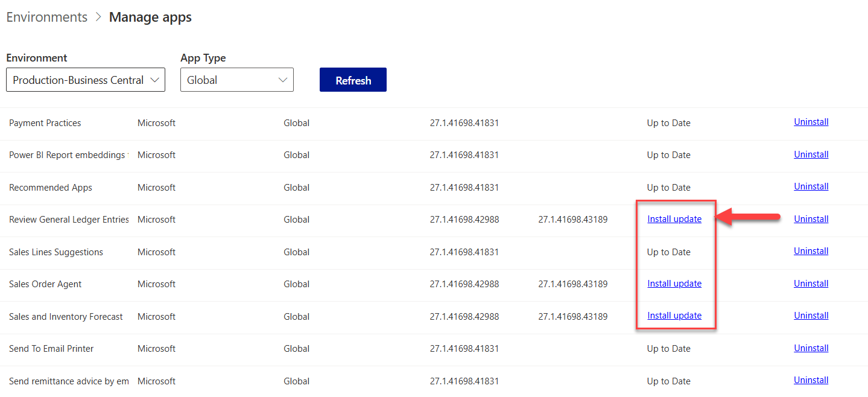Uninstall Sales Lines Suggestions app
Screen dimensions: 868x397
click(x=811, y=251)
